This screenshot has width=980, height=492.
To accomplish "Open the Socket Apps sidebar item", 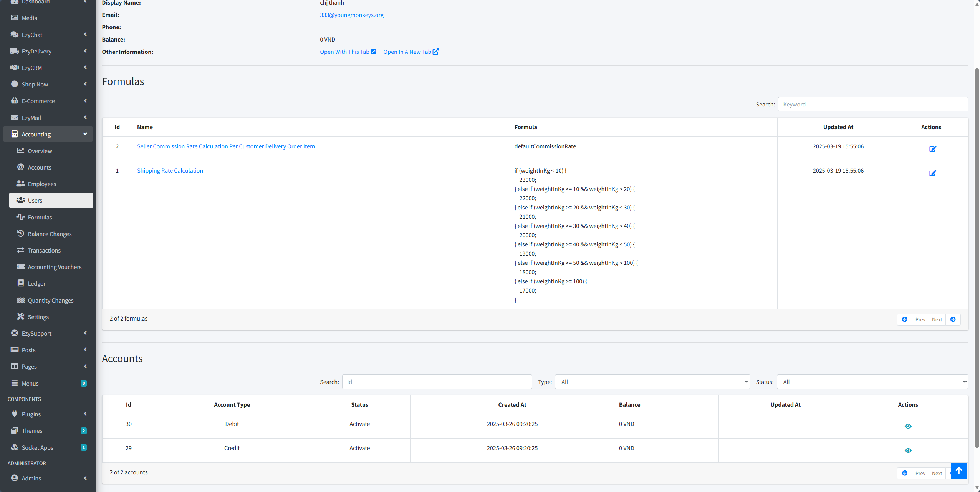I will [48, 447].
